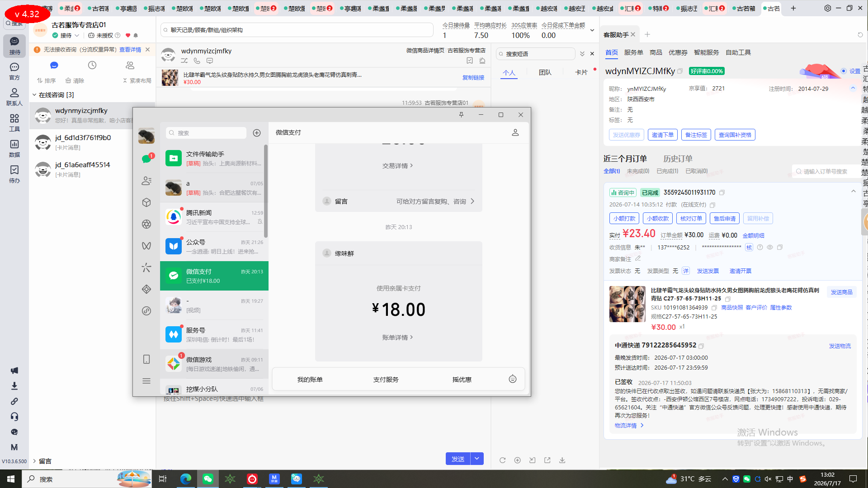Image resolution: width=868 pixels, height=488 pixels.
Task: Expand the 接待 status dropdown
Action: pyautogui.click(x=77, y=35)
